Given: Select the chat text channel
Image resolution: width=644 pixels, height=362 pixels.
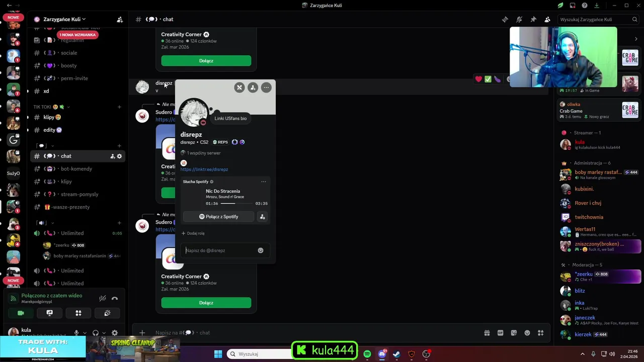Looking at the screenshot, I should [x=77, y=156].
